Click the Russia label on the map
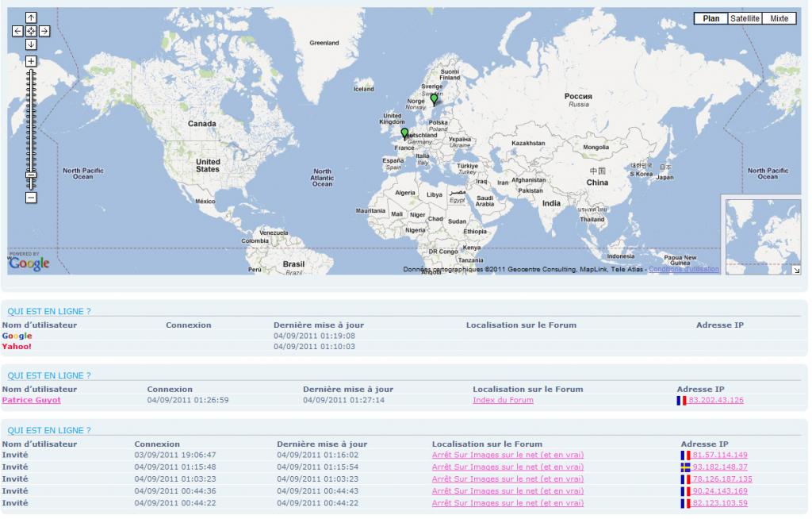Screen dimensions: 812x519 [578, 99]
